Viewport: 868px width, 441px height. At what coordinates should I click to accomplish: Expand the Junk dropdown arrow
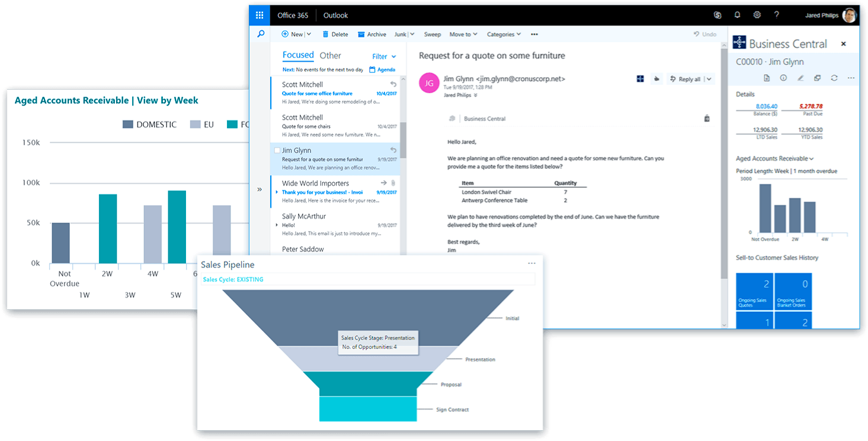coord(412,34)
